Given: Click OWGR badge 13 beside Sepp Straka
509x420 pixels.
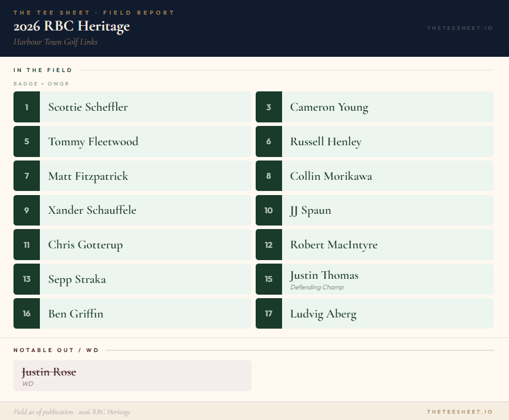Looking at the screenshot, I should click(x=26, y=279).
